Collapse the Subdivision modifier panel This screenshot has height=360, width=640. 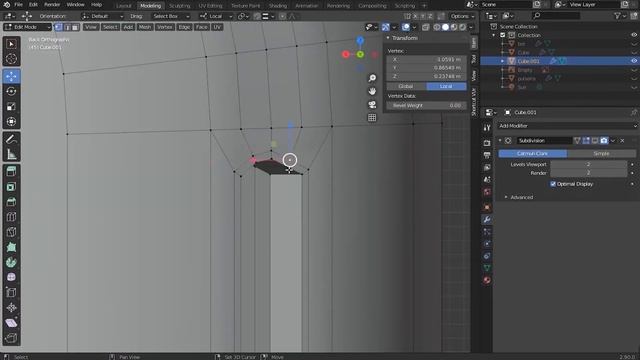click(500, 140)
